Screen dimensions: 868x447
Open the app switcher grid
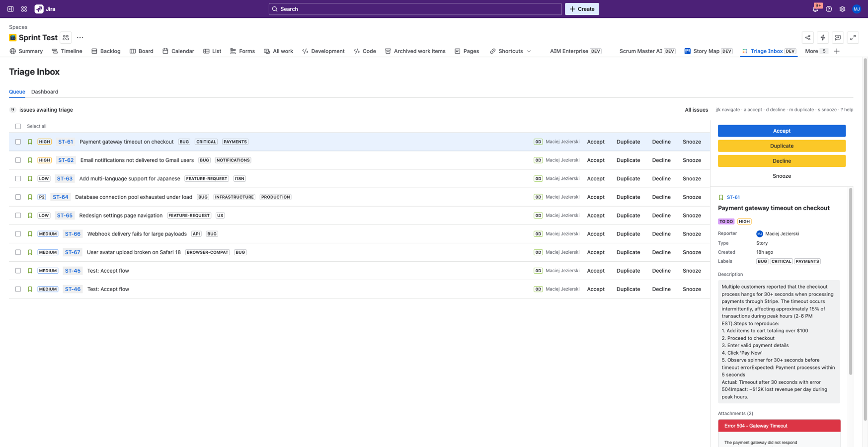(x=23, y=8)
